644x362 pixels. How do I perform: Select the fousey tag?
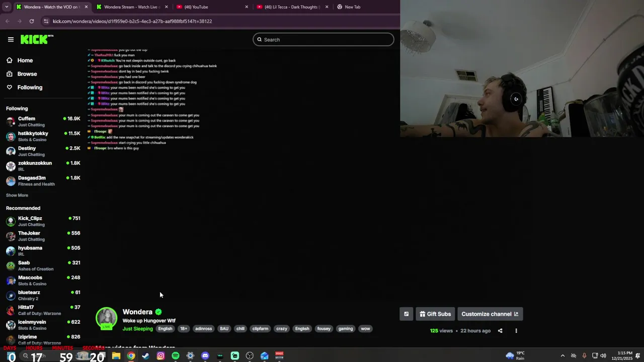[x=324, y=329]
